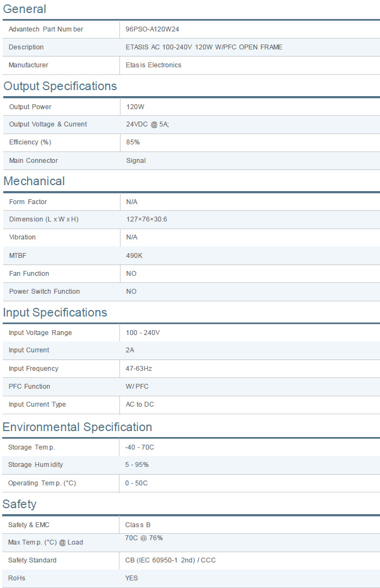Click the General section heading

[24, 9]
